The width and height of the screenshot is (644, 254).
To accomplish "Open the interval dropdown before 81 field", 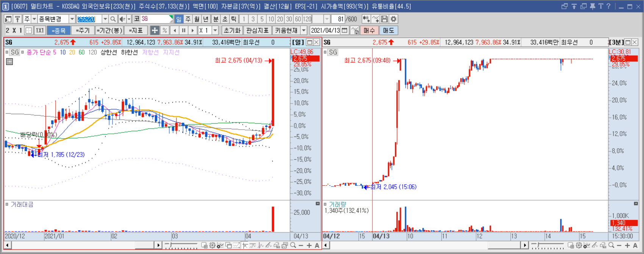I will 327,19.
